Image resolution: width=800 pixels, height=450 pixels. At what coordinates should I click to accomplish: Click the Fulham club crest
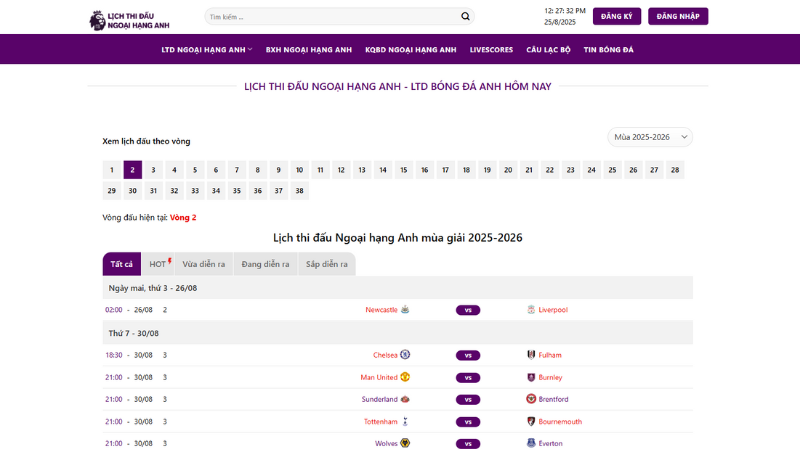pyautogui.click(x=531, y=355)
